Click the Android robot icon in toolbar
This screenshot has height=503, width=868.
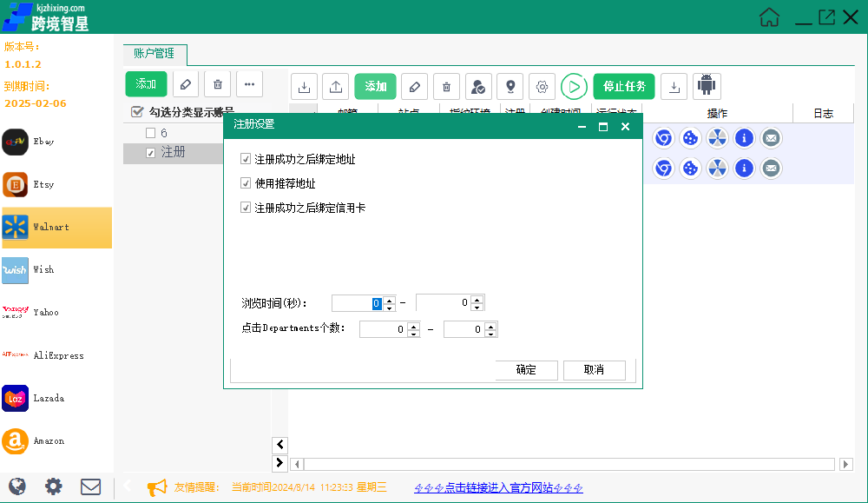click(707, 86)
